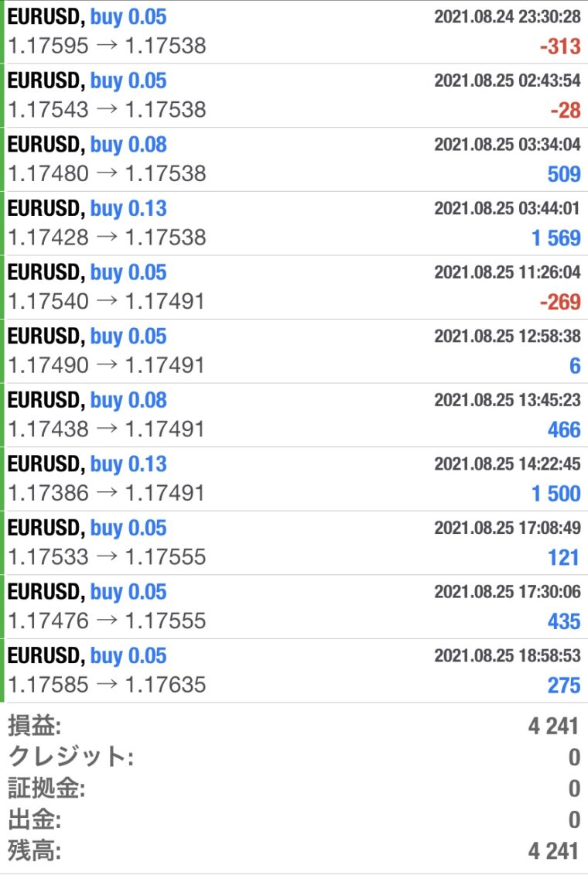Select the buy 0.13 trade with 1 500 profit
This screenshot has width=588, height=879.
[294, 479]
